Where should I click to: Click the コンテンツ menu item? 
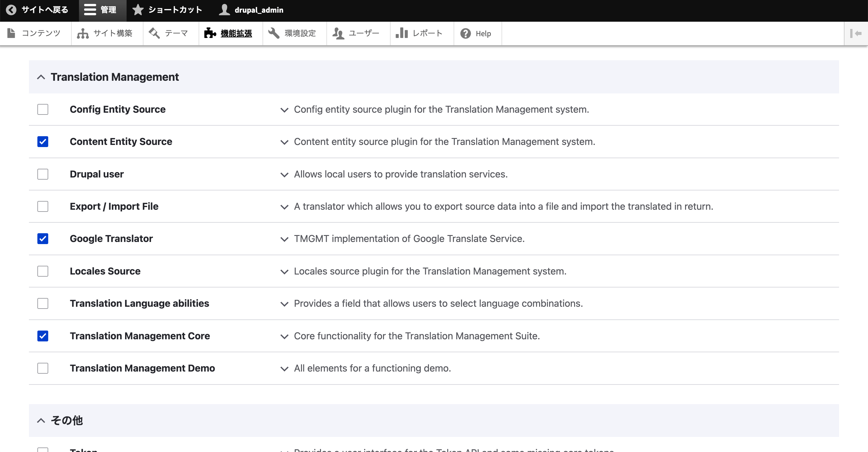click(x=41, y=33)
